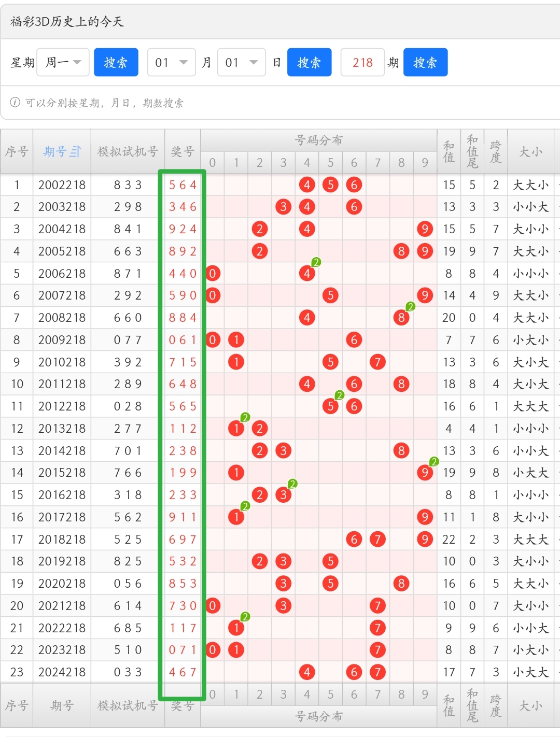Viewport: 560px width, 737px height.
Task: Select period number 2006218
Action: pos(62,273)
